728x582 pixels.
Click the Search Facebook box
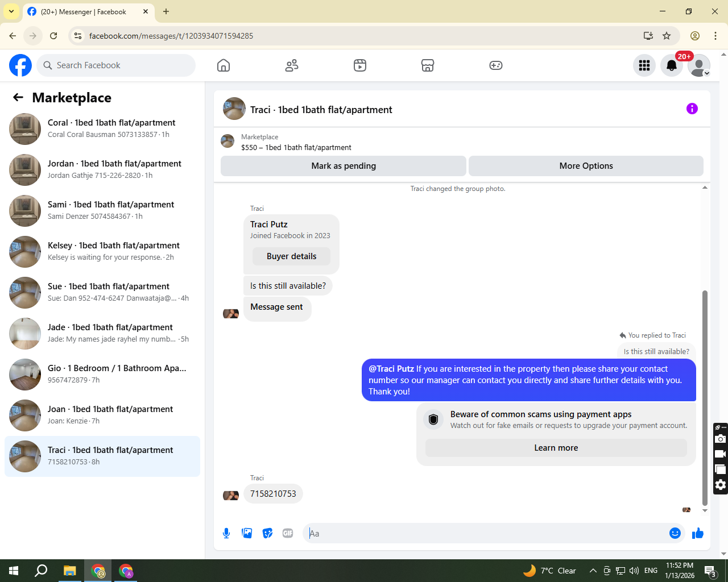tap(116, 65)
